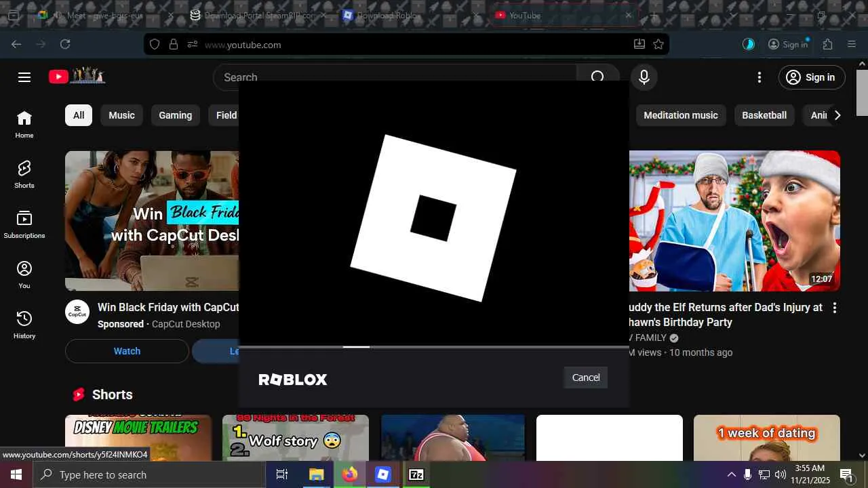Click the circular half-moon toolbar icon
Viewport: 868px width, 488px height.
749,44
